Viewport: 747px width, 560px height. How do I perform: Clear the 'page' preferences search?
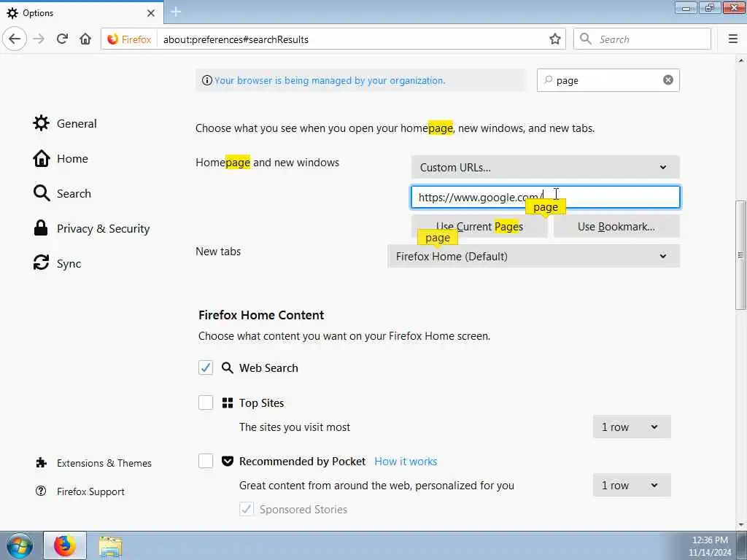coord(668,80)
